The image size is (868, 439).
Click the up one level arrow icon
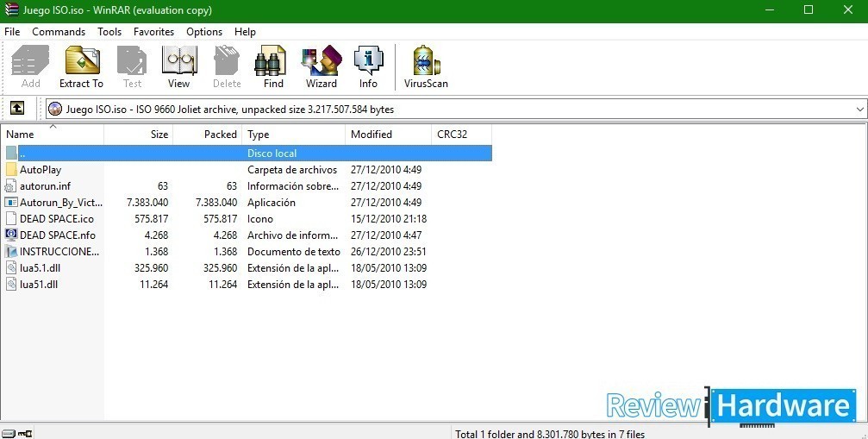pos(17,109)
